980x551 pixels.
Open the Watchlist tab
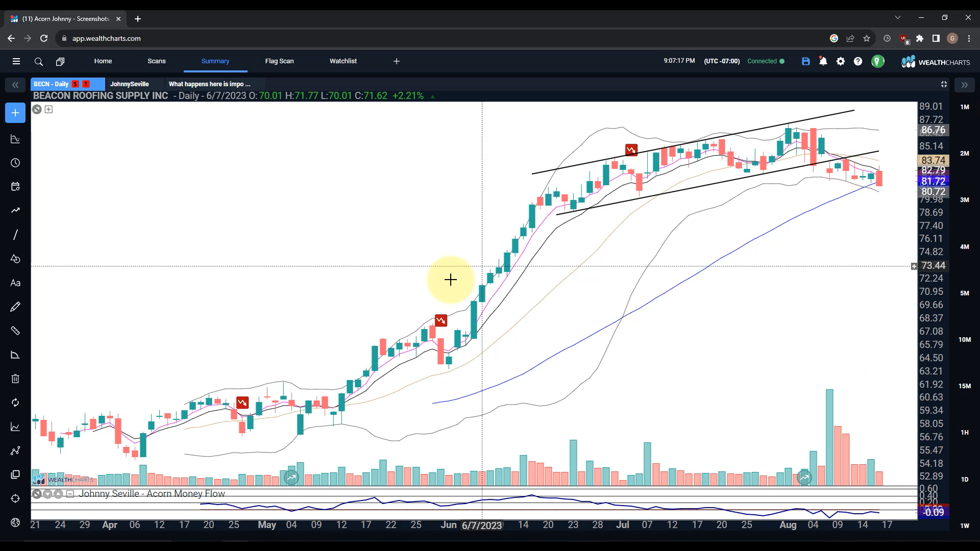(x=343, y=61)
